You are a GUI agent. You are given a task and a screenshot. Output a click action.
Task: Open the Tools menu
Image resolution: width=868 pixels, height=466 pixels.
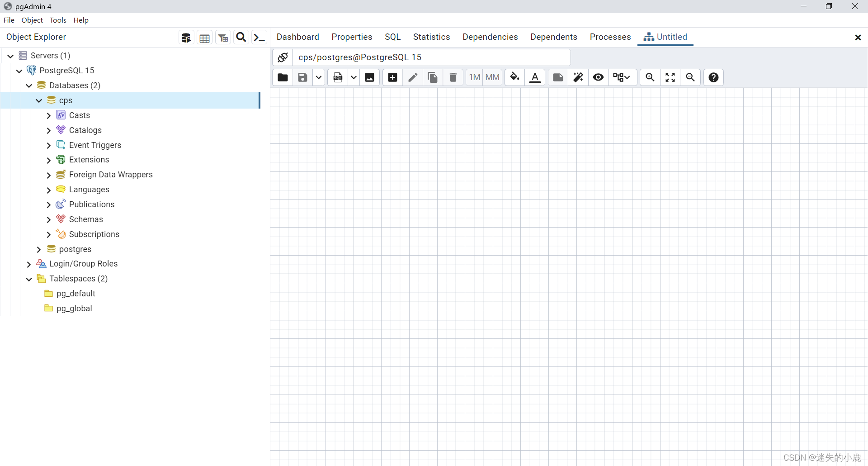(58, 20)
